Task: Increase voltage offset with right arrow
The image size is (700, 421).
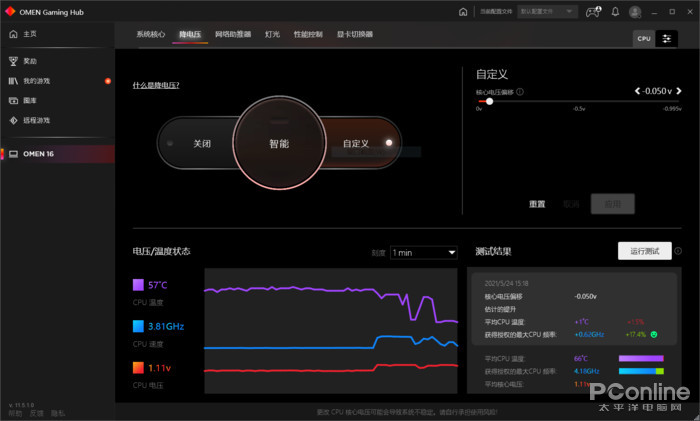Action: (x=677, y=91)
